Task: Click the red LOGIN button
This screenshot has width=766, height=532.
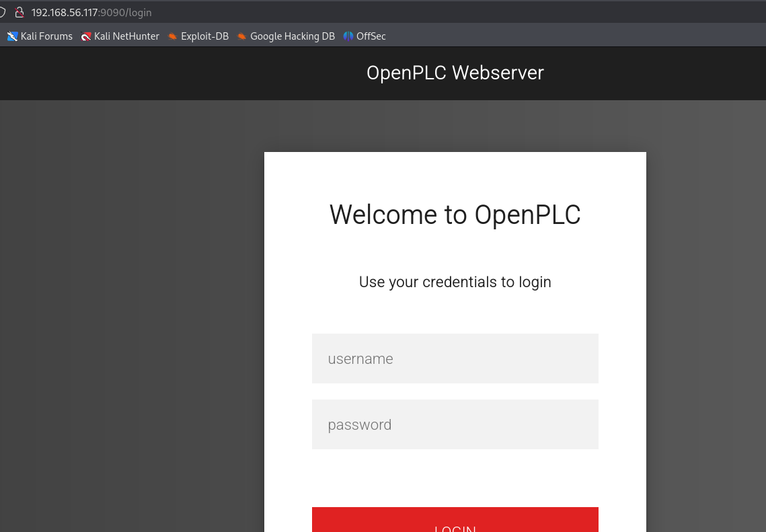Action: click(455, 520)
